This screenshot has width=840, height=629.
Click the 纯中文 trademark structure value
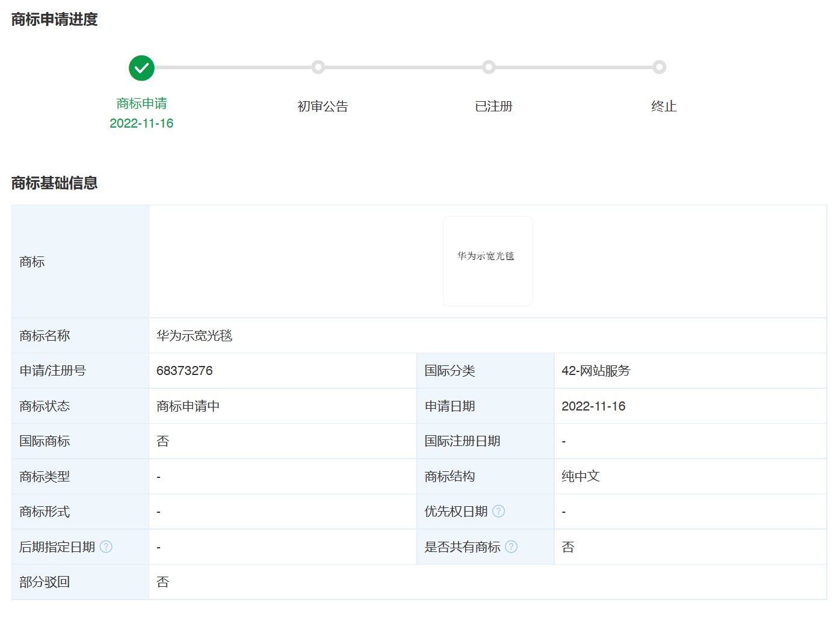[x=580, y=476]
